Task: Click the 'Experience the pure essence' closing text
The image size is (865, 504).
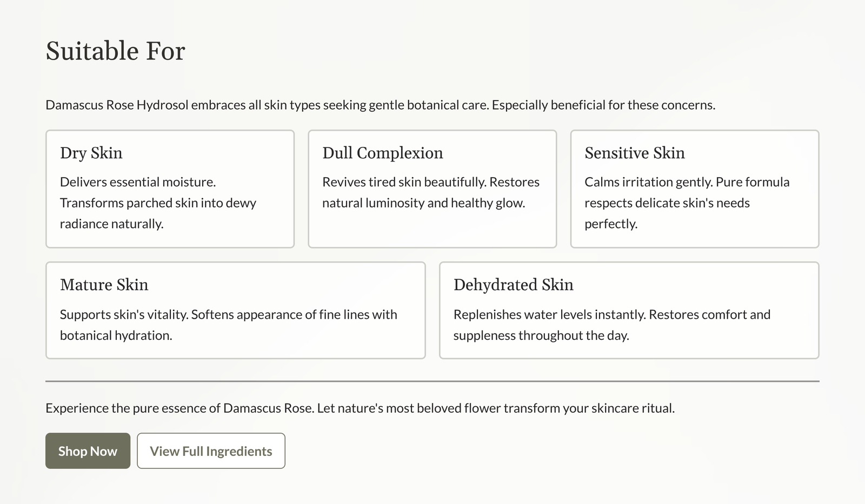Action: click(360, 408)
